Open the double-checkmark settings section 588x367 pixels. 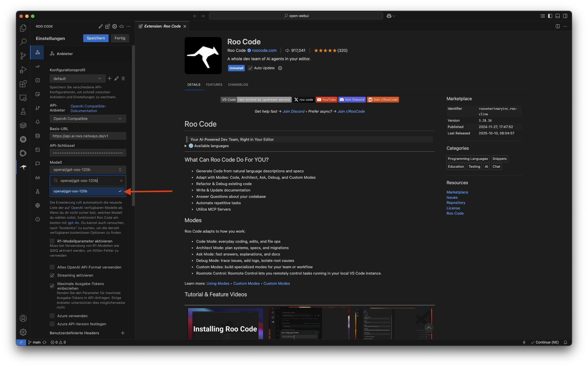[38, 66]
